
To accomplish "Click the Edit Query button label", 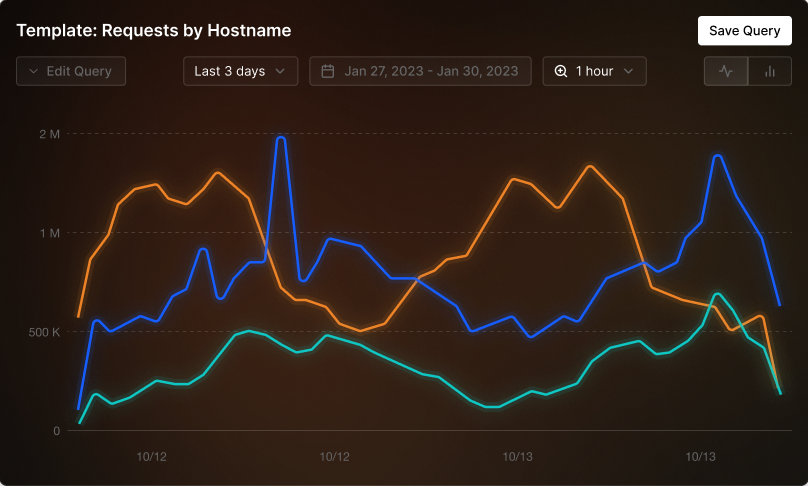I will 79,71.
